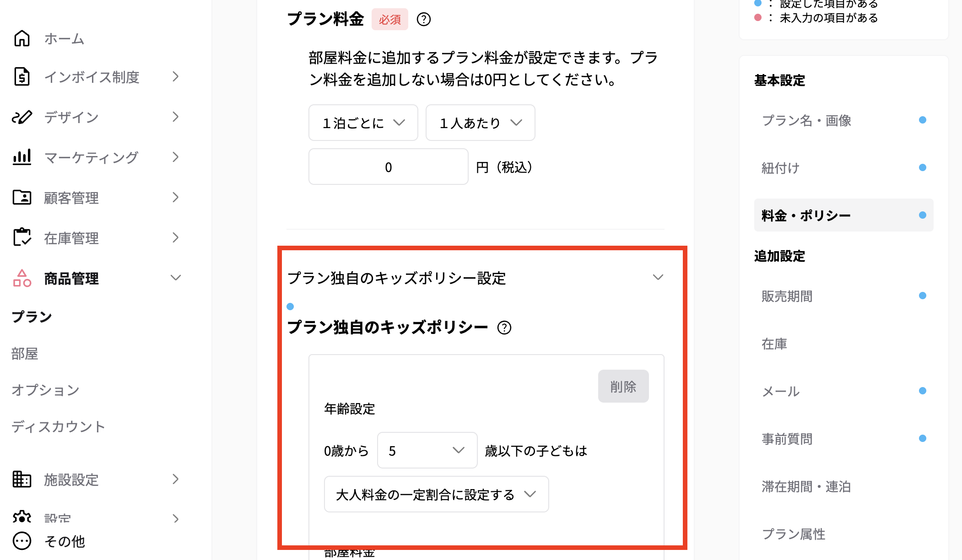Viewport: 962px width, 560px height.
Task: Select オプション in the sidebar
Action: point(45,390)
